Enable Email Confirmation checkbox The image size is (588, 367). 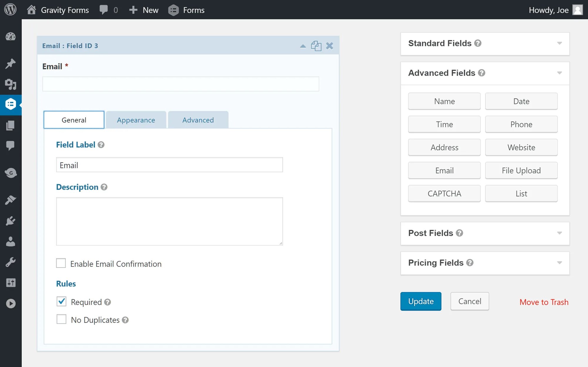pyautogui.click(x=61, y=263)
